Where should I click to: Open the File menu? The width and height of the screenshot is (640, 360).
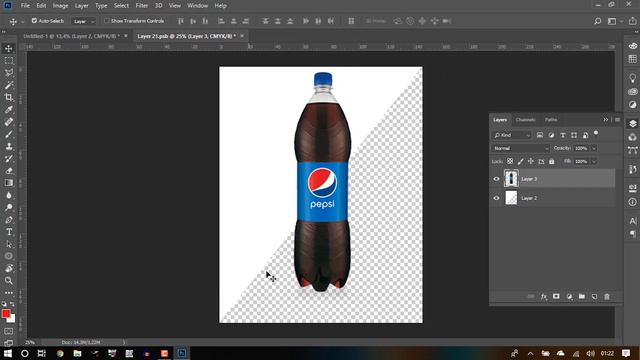(x=25, y=6)
